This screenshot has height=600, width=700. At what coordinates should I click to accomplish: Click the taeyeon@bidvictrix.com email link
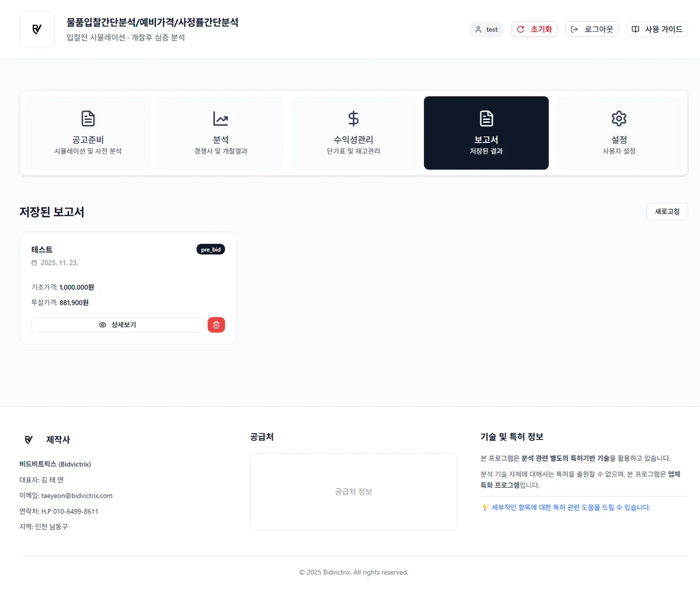point(76,495)
